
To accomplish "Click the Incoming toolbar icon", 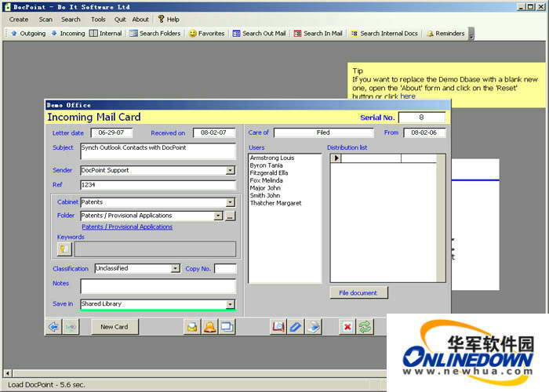I will coord(54,33).
